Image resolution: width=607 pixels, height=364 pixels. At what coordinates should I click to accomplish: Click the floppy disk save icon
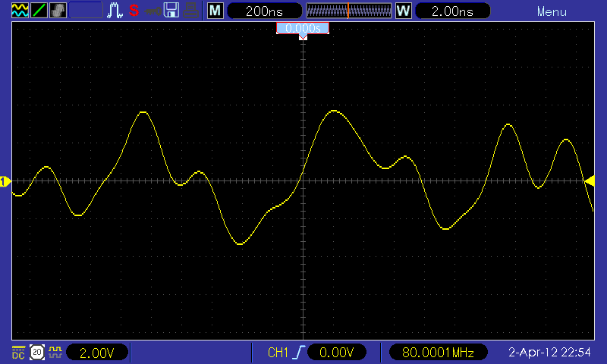point(171,10)
